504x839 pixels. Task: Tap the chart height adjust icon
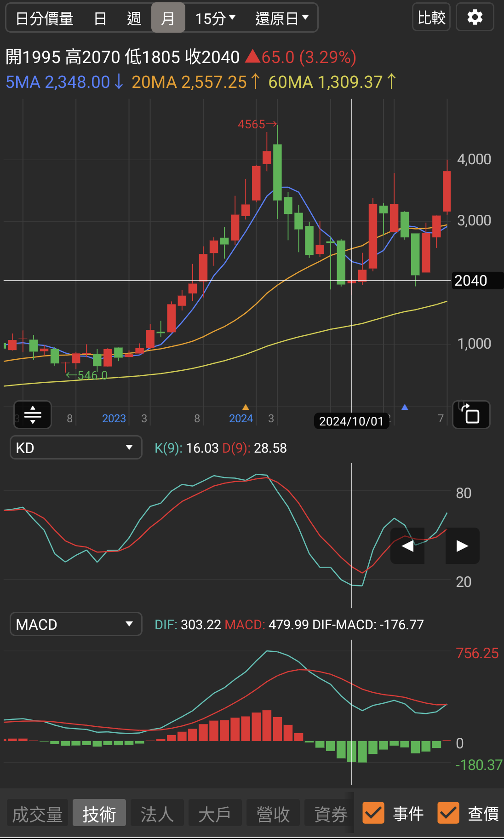pos(33,414)
